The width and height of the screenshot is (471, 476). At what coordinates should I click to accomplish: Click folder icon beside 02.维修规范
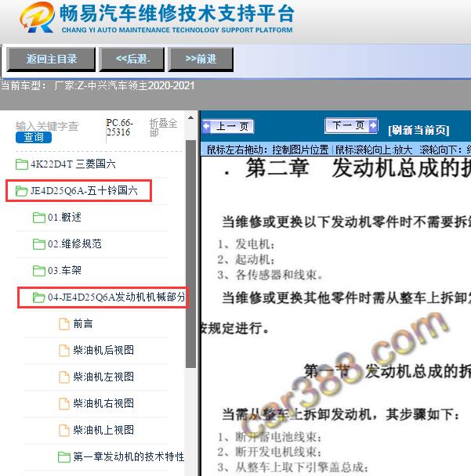tap(39, 244)
